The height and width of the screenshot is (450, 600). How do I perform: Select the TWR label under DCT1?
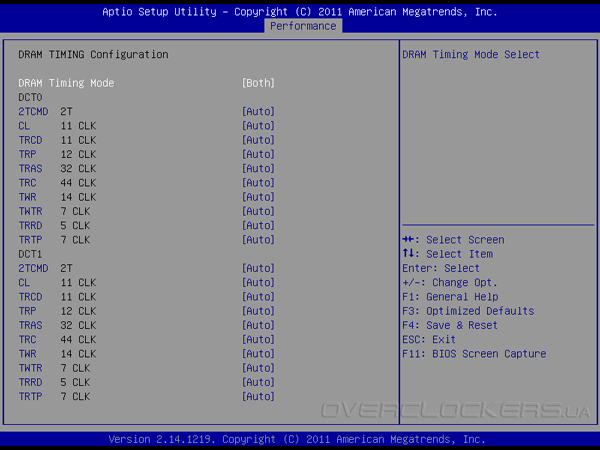27,354
